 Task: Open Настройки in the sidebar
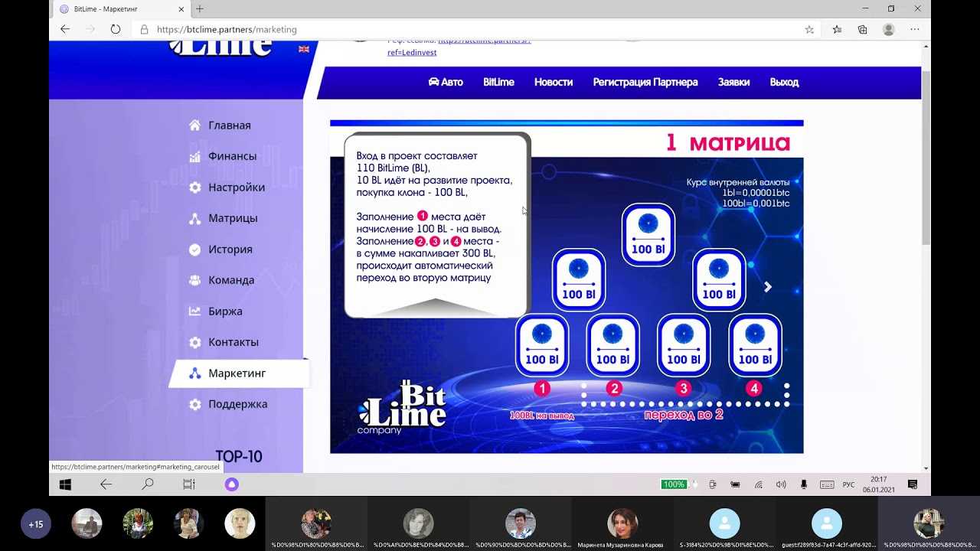click(x=227, y=187)
